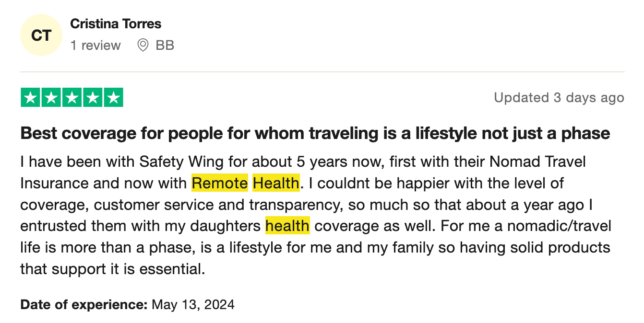Click the last line "that support it is essential."
The width and height of the screenshot is (644, 323).
[x=112, y=269]
